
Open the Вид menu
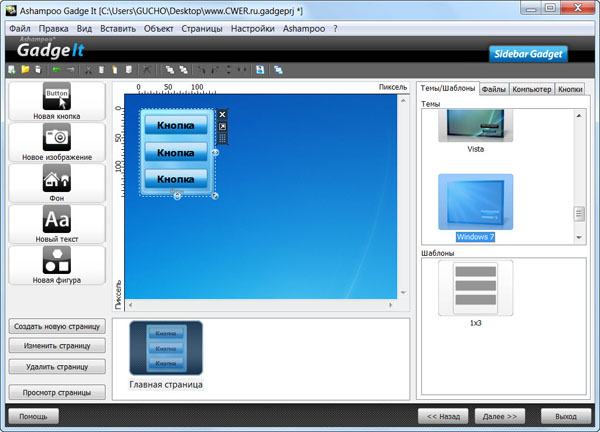click(x=84, y=29)
